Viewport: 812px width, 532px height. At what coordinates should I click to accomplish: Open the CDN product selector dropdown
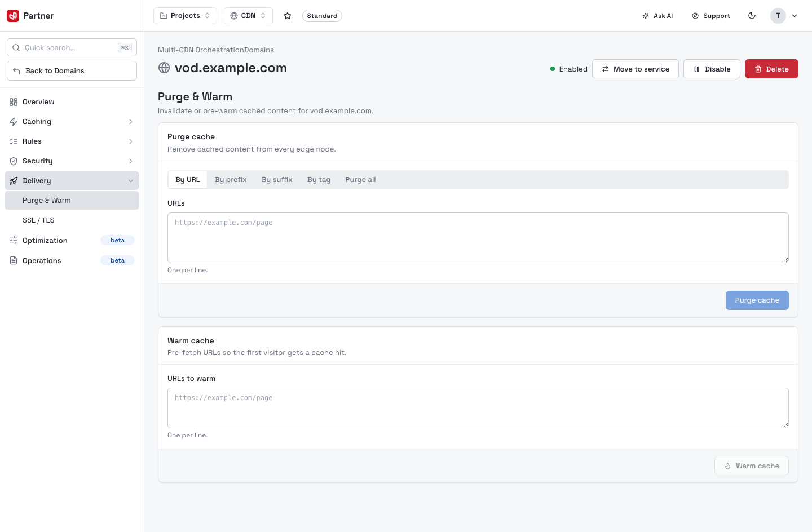tap(248, 16)
